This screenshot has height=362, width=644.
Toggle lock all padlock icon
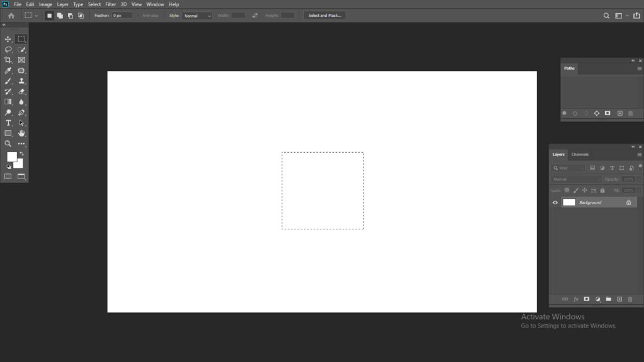(x=602, y=190)
